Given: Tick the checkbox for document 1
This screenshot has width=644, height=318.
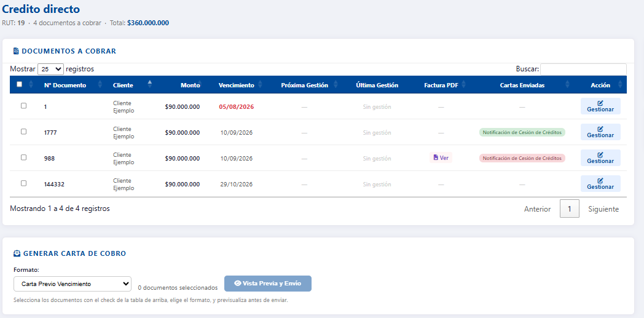Looking at the screenshot, I should 23,106.
